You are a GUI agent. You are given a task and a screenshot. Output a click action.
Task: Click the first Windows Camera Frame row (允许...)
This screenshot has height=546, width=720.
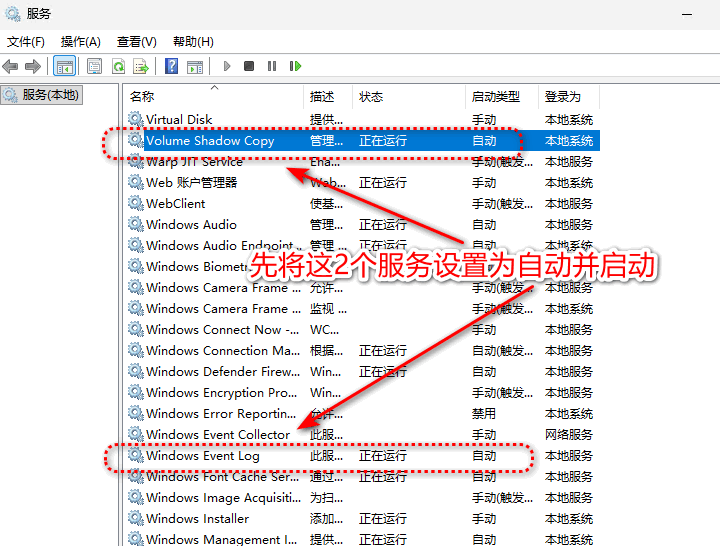click(363, 287)
